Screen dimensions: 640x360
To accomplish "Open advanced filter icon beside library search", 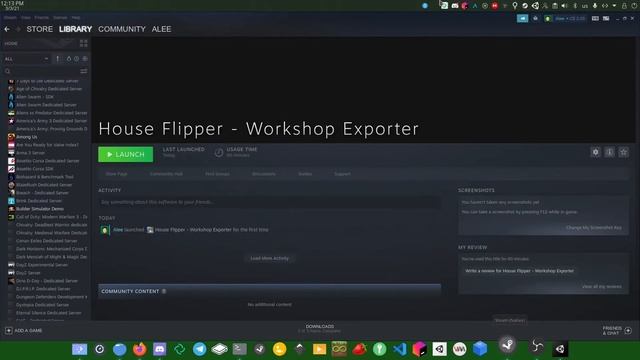I will coord(84,71).
